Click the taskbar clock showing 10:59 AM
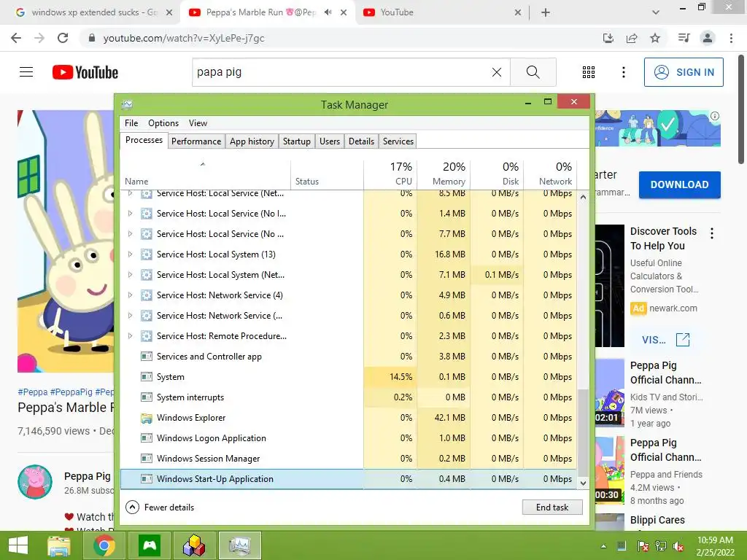The width and height of the screenshot is (747, 560). point(715,540)
